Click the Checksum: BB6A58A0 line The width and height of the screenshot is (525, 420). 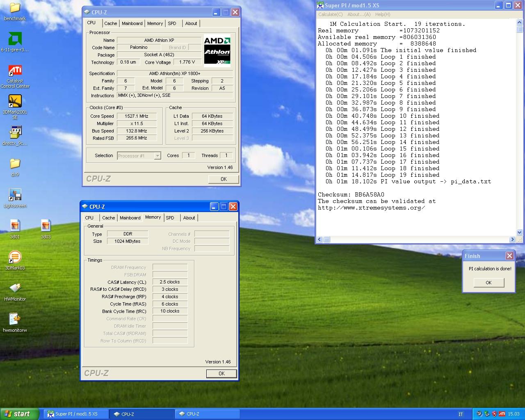pos(351,194)
